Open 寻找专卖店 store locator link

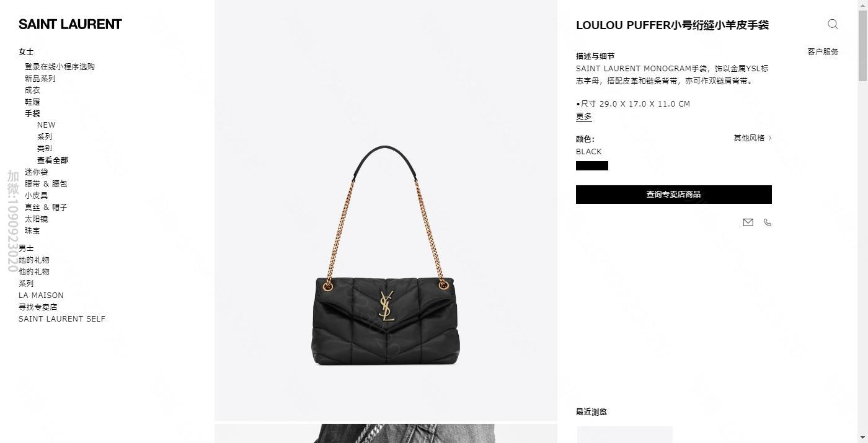click(38, 307)
